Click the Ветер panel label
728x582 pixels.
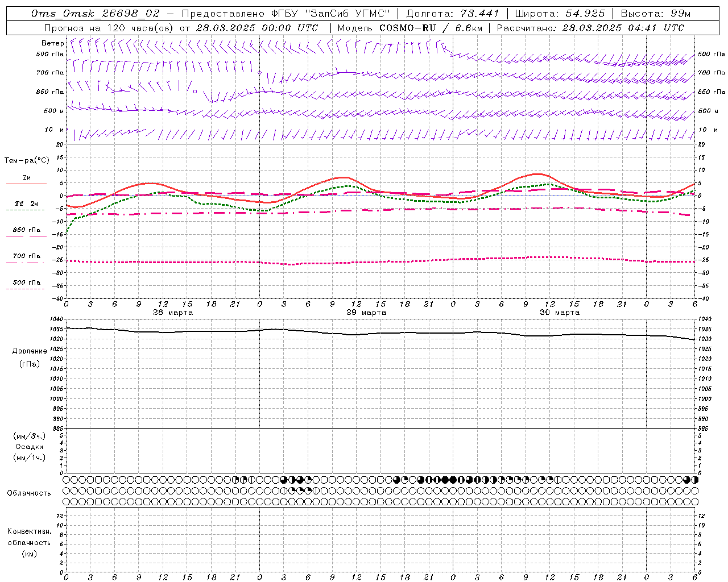pyautogui.click(x=52, y=43)
